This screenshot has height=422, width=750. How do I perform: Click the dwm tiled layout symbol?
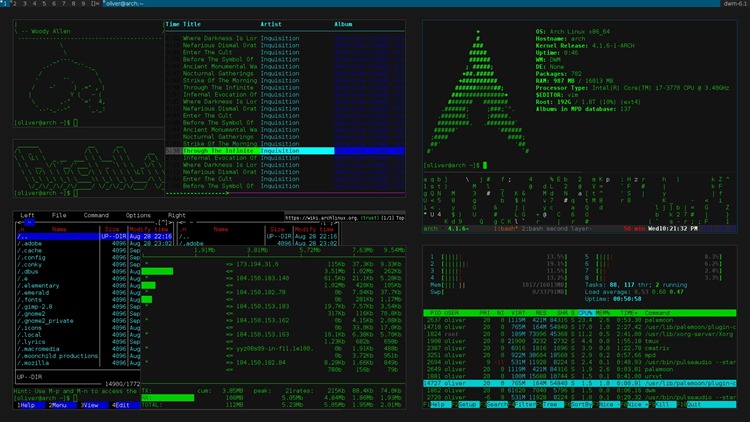95,3
